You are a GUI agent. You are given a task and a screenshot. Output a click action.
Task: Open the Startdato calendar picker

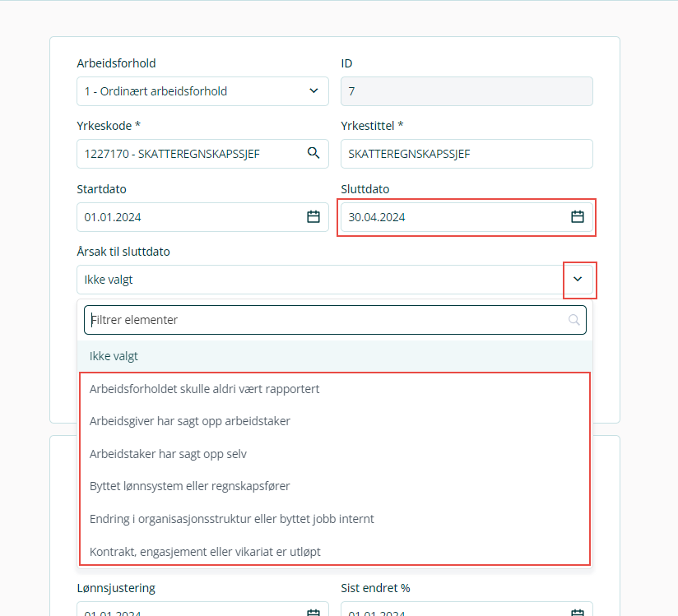point(313,217)
